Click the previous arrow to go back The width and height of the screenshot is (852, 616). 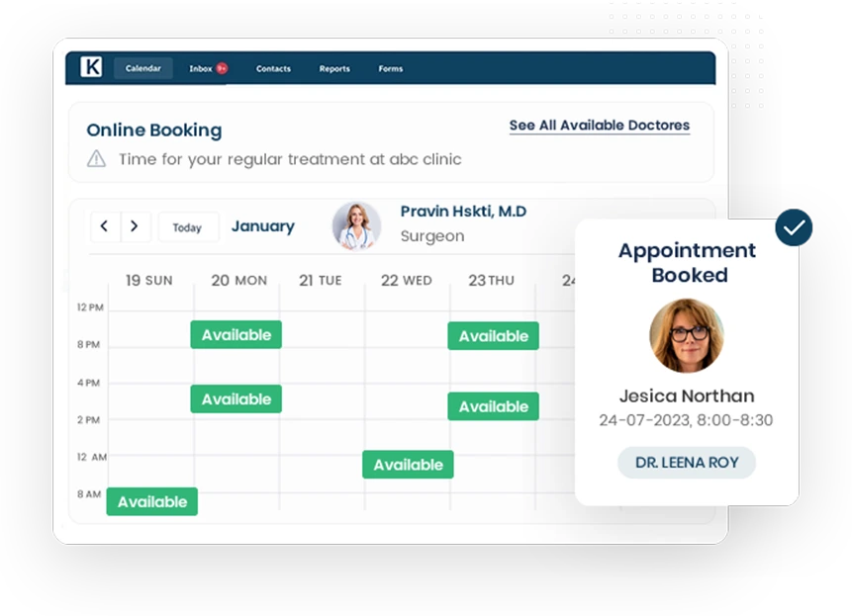(105, 226)
